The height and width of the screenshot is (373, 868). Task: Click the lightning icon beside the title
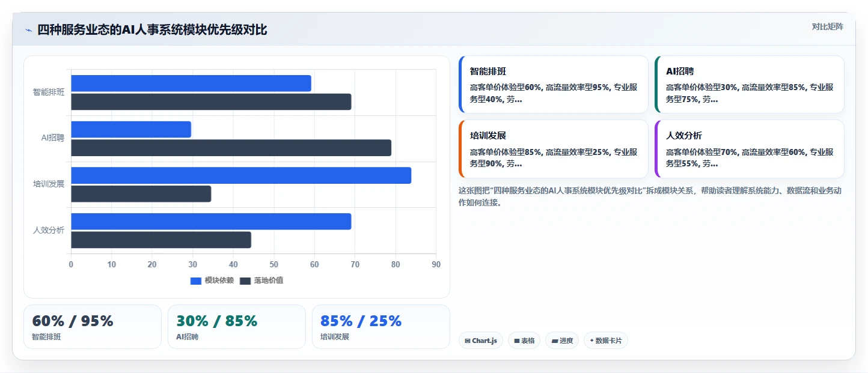(28, 30)
